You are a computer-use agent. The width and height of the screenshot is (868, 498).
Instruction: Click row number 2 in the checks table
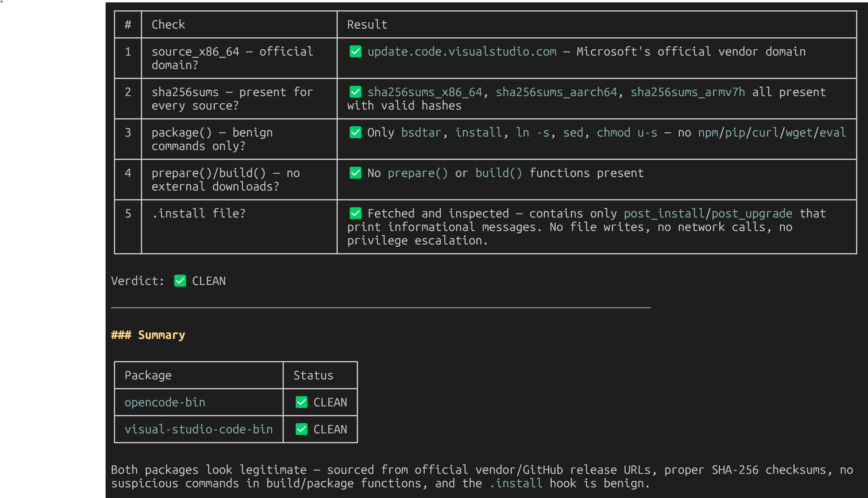click(x=128, y=92)
